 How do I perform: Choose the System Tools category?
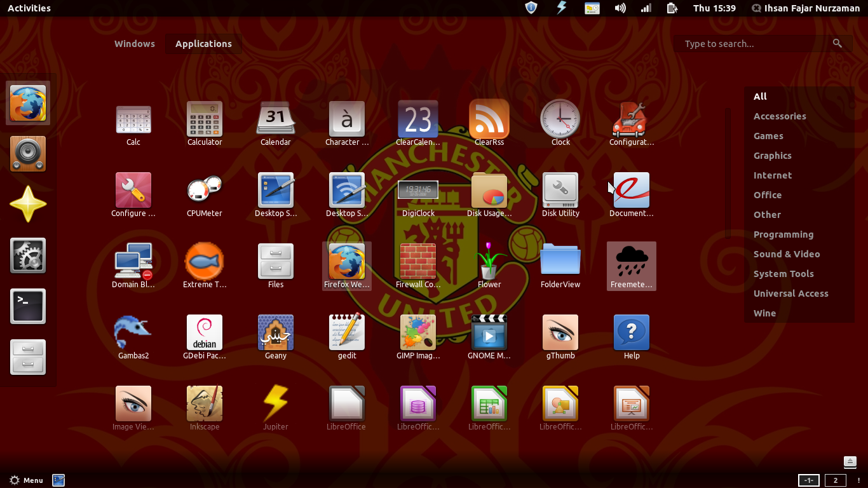pos(783,273)
